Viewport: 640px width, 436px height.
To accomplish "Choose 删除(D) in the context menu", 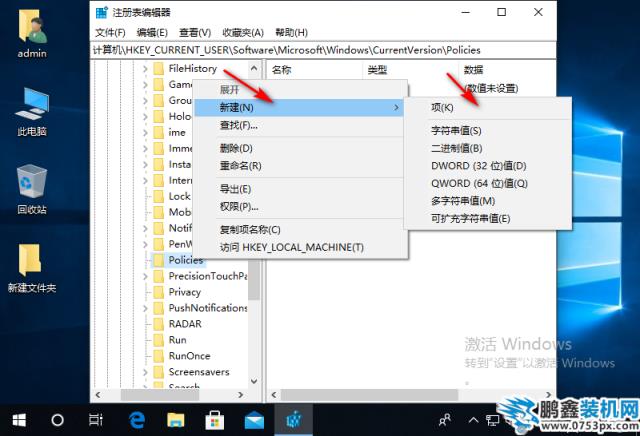I will (x=299, y=148).
